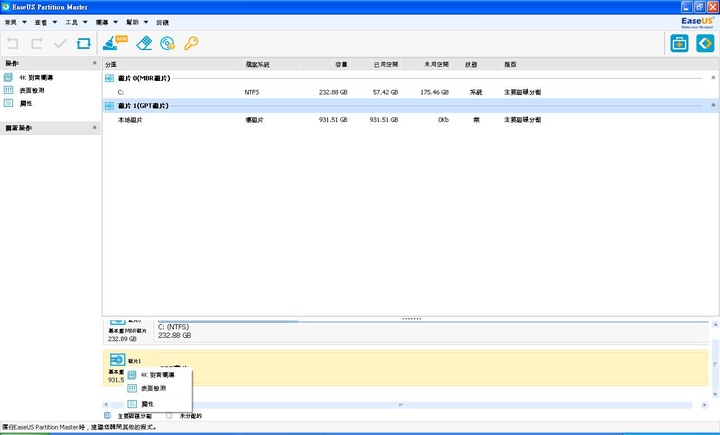Click the disk map vertical scrollbar up arrow
The width and height of the screenshot is (720, 435).
(x=715, y=324)
